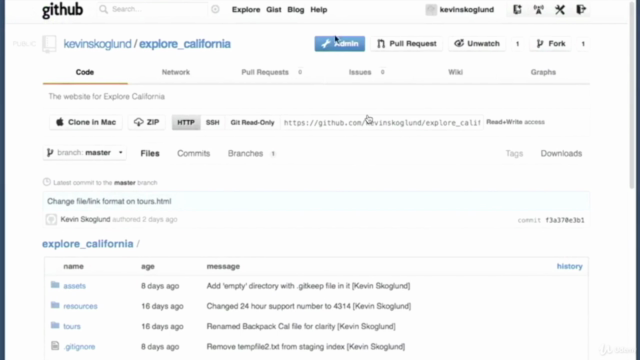640x360 pixels.
Task: Click the Unwatch button
Action: (477, 44)
